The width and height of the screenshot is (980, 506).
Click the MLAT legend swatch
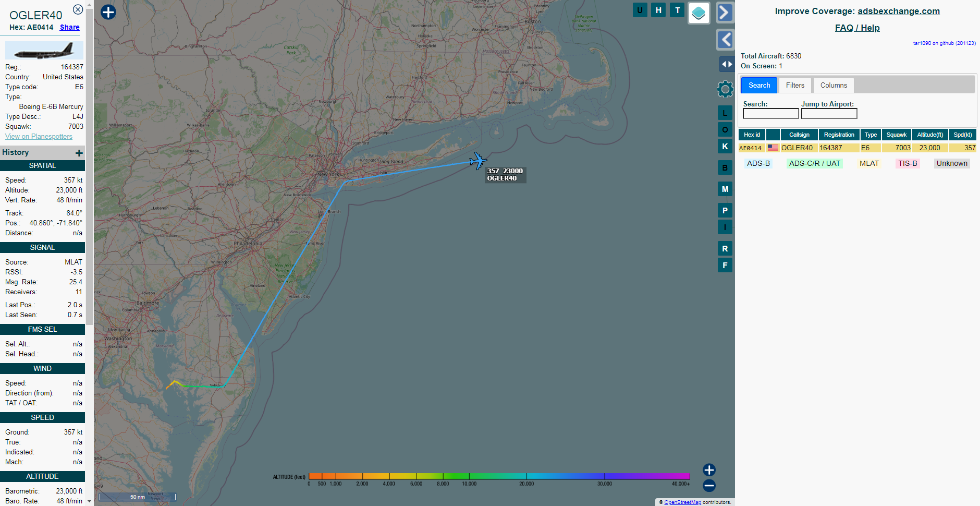[869, 163]
